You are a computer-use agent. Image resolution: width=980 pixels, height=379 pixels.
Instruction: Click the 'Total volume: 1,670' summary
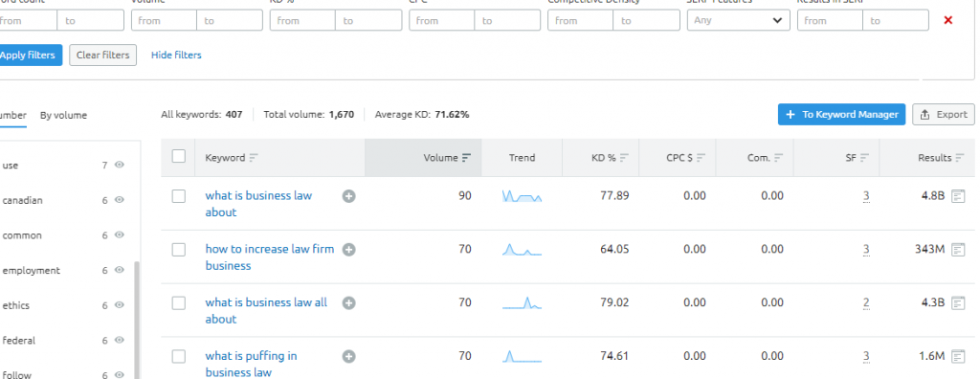(x=309, y=115)
